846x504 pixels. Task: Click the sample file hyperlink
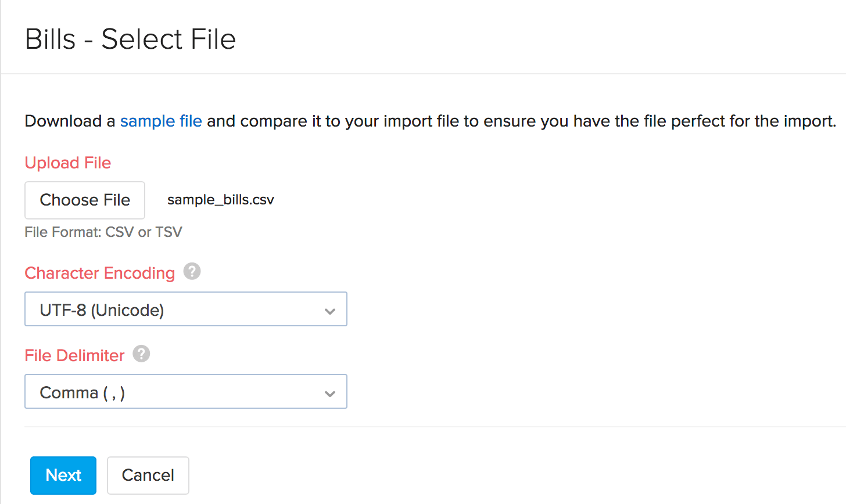161,121
